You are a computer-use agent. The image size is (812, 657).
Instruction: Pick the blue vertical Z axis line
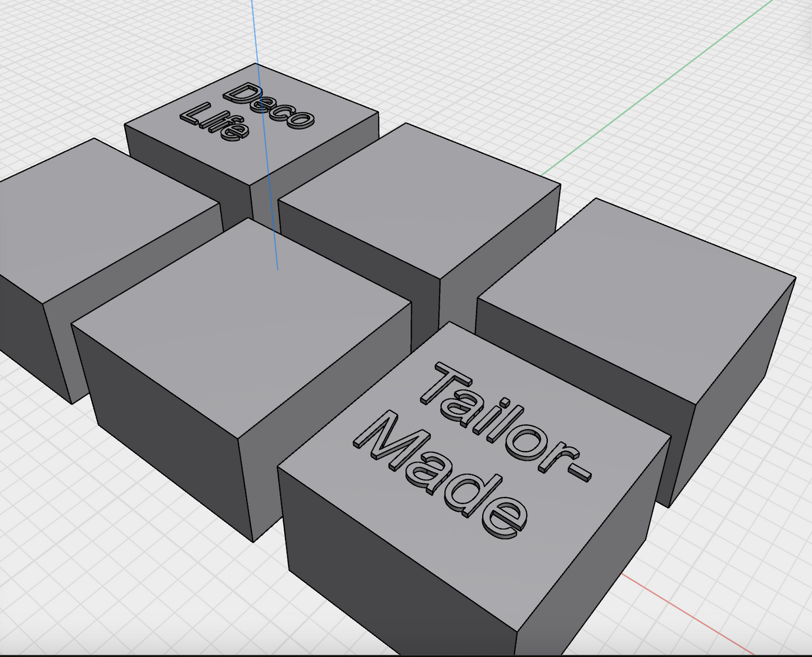pyautogui.click(x=264, y=135)
